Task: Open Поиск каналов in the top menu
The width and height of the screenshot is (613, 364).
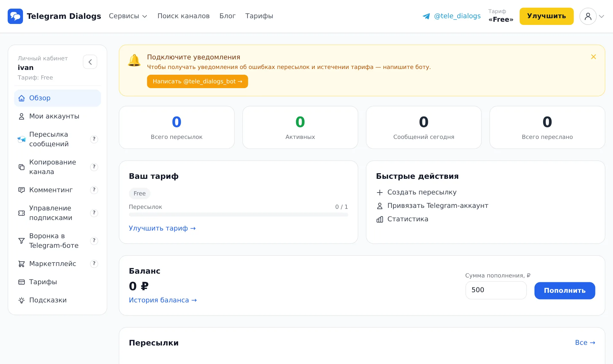Action: [x=183, y=16]
